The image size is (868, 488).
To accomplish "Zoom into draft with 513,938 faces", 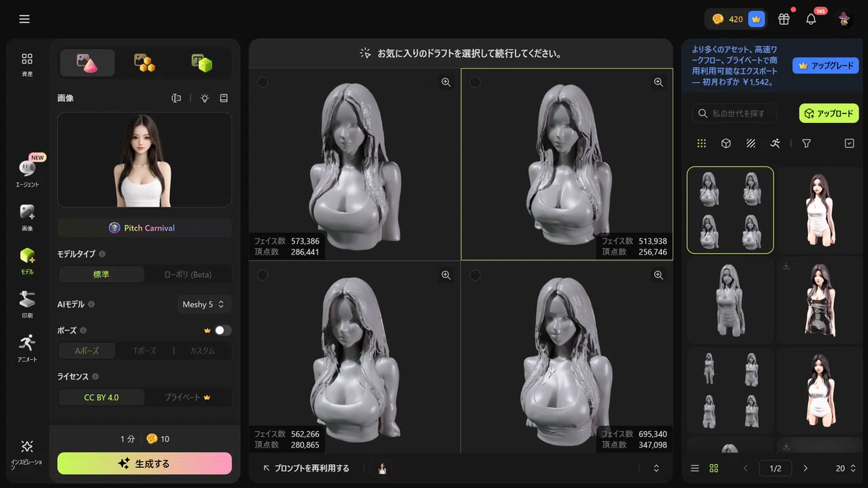I will tap(658, 82).
